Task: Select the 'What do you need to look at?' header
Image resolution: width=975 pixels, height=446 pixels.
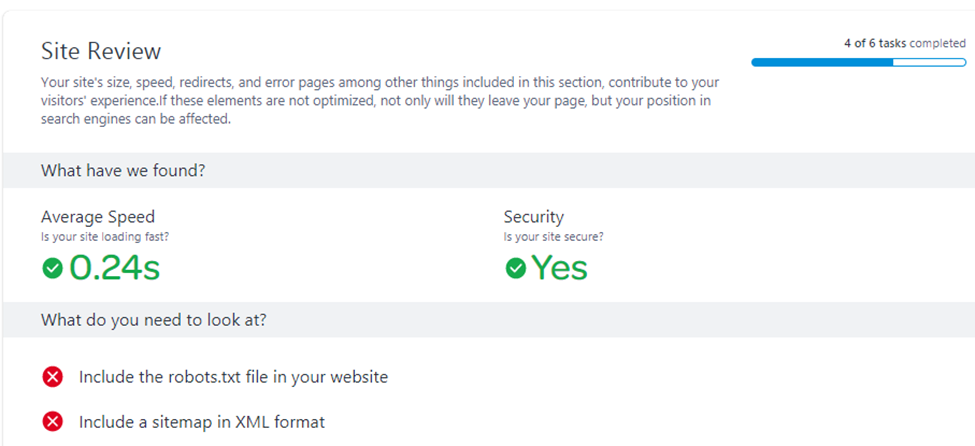Action: [x=153, y=320]
